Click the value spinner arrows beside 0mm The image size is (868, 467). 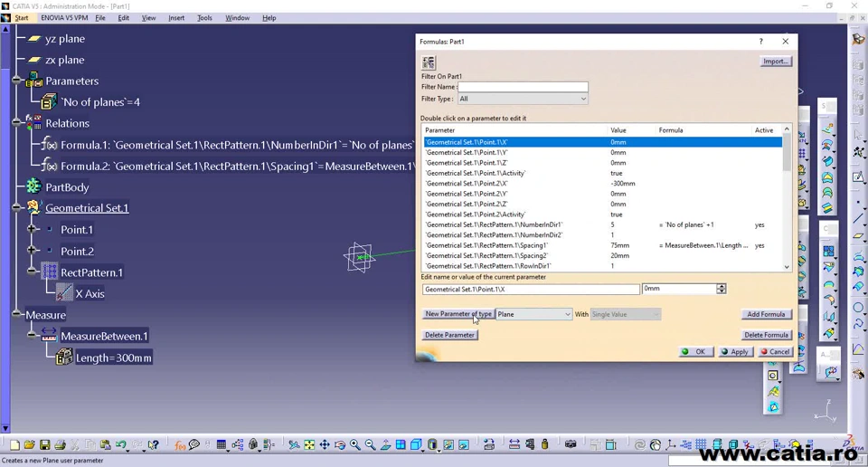click(x=721, y=289)
